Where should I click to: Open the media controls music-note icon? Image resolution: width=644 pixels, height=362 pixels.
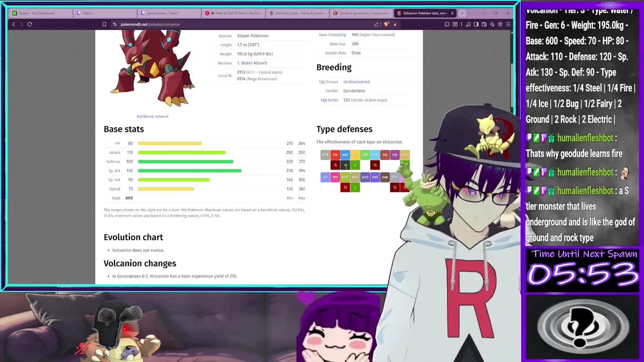point(468,24)
